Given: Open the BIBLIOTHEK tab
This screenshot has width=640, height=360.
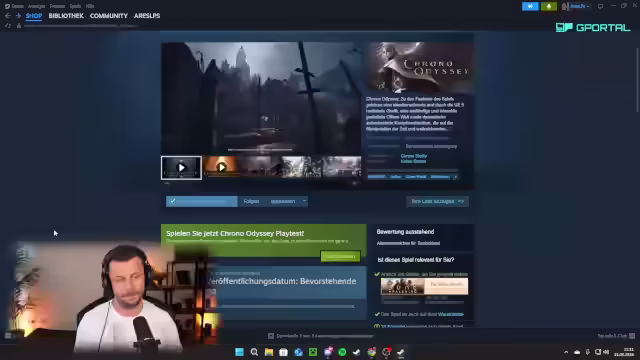Looking at the screenshot, I should 66,16.
